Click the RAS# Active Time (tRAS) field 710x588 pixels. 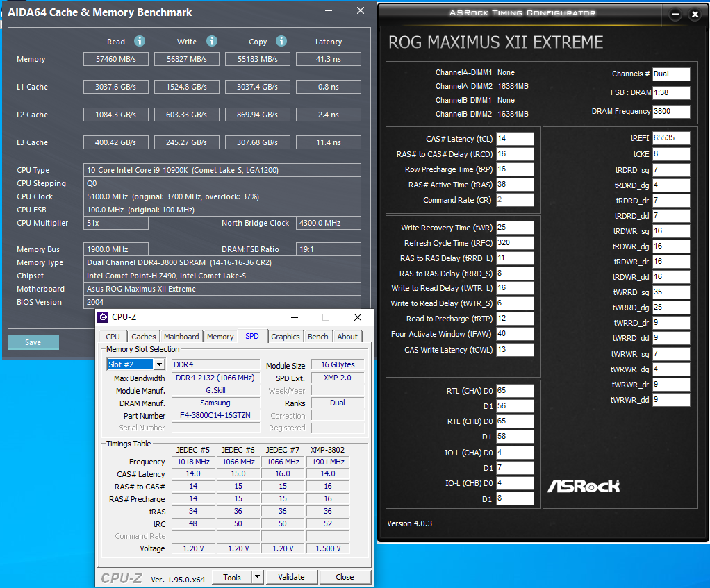(x=515, y=185)
